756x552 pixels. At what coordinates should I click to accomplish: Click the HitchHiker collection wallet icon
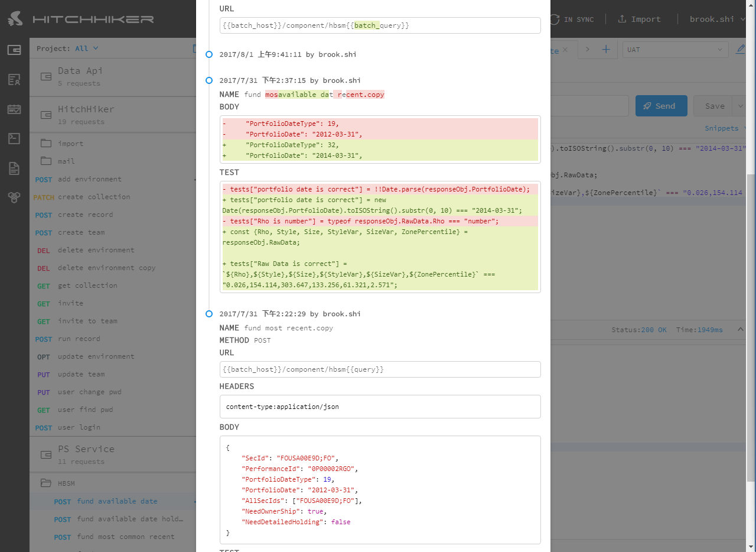point(45,115)
